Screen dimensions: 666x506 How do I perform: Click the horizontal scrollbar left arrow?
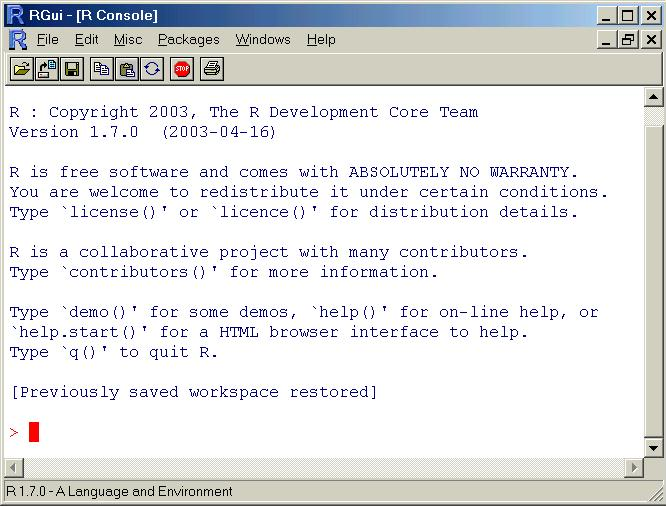pos(14,468)
